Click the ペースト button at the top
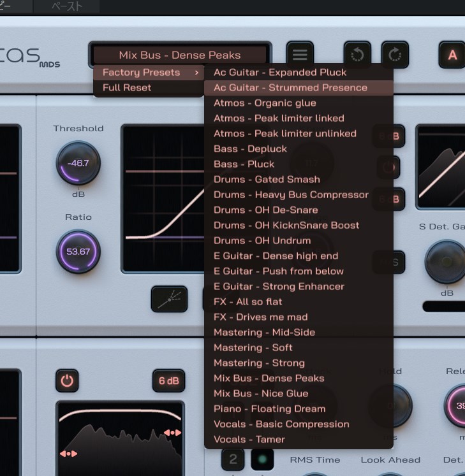465x476 pixels. [66, 6]
